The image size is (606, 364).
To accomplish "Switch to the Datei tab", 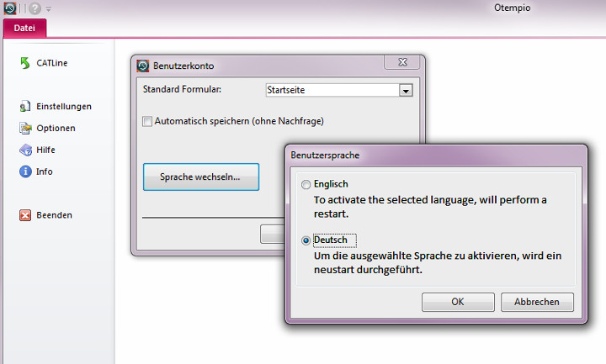I will point(24,29).
